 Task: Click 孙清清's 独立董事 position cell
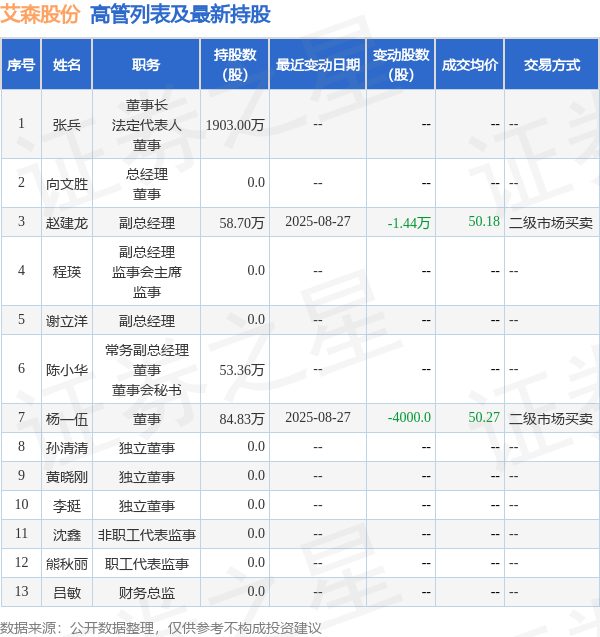(x=146, y=448)
